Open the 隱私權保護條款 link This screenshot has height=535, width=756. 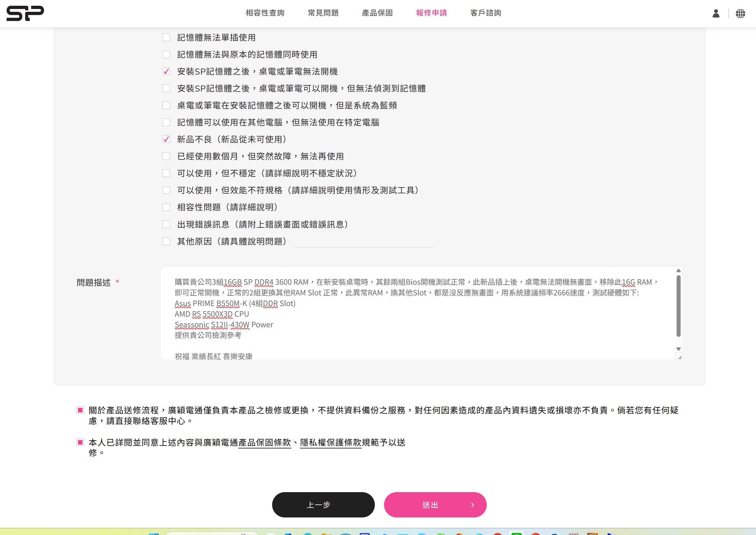(x=331, y=442)
